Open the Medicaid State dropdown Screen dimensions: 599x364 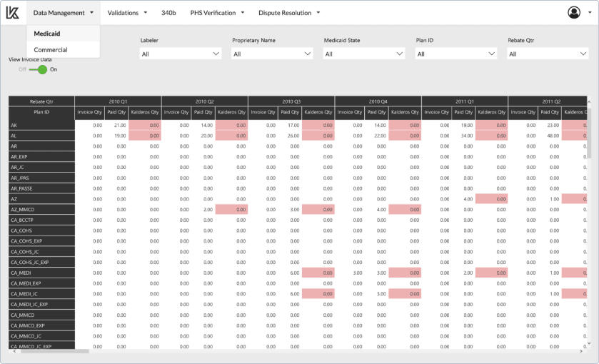[x=363, y=54]
